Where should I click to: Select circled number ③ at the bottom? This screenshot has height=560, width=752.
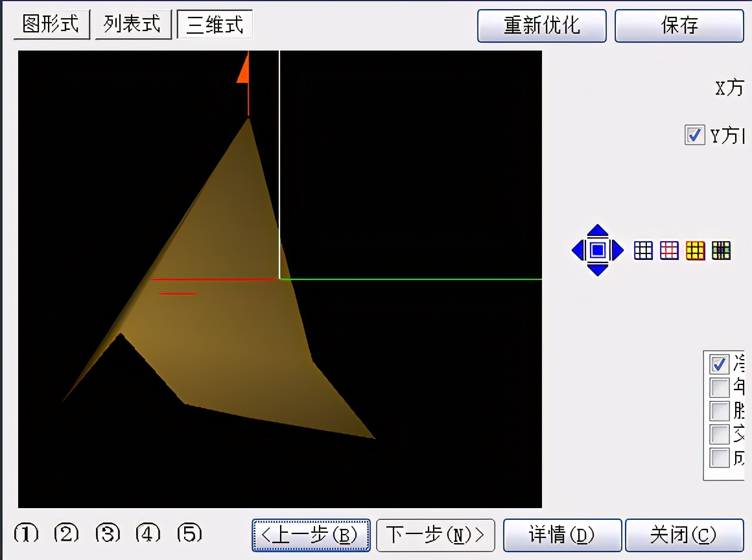pyautogui.click(x=108, y=533)
